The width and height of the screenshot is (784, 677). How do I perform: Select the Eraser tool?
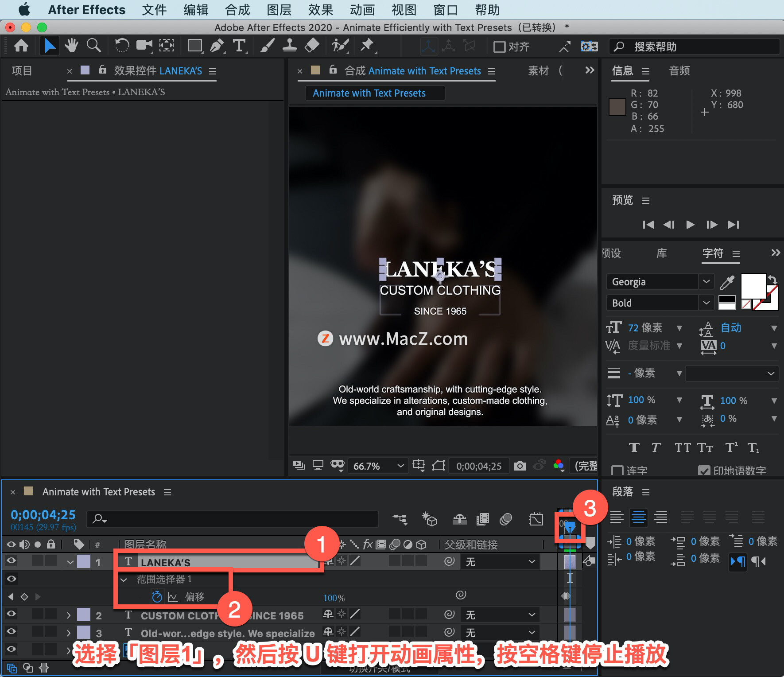coord(312,46)
